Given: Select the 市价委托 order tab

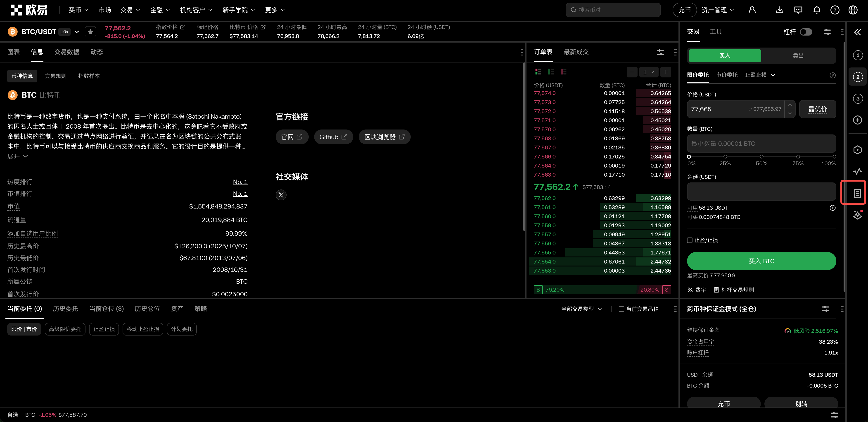Looking at the screenshot, I should pyautogui.click(x=726, y=75).
